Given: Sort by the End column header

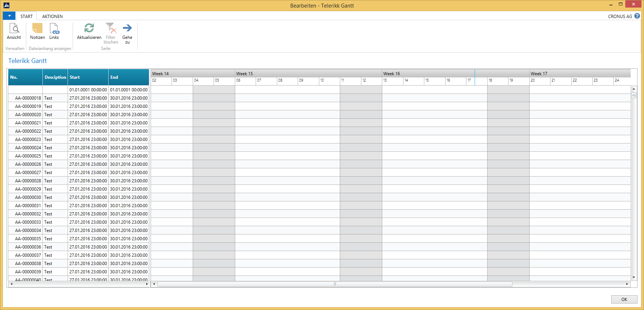Looking at the screenshot, I should coord(129,77).
